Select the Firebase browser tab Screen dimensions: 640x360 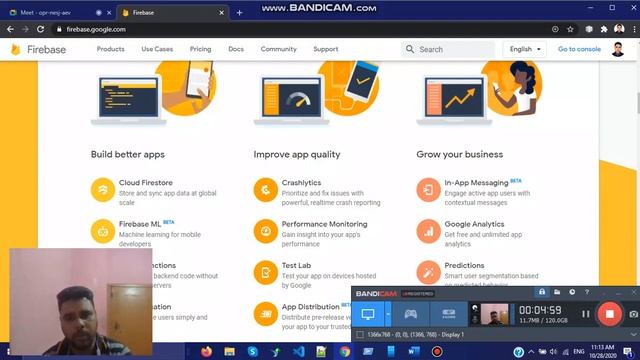(x=173, y=13)
